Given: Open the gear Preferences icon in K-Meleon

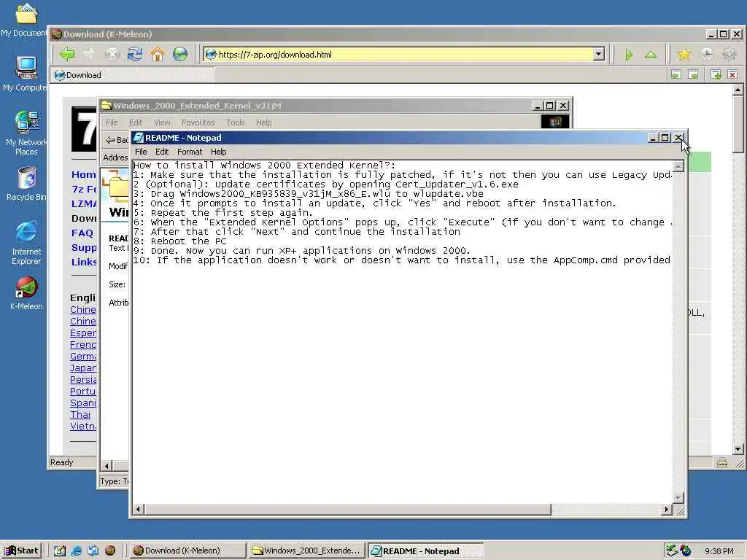Looking at the screenshot, I should [729, 54].
